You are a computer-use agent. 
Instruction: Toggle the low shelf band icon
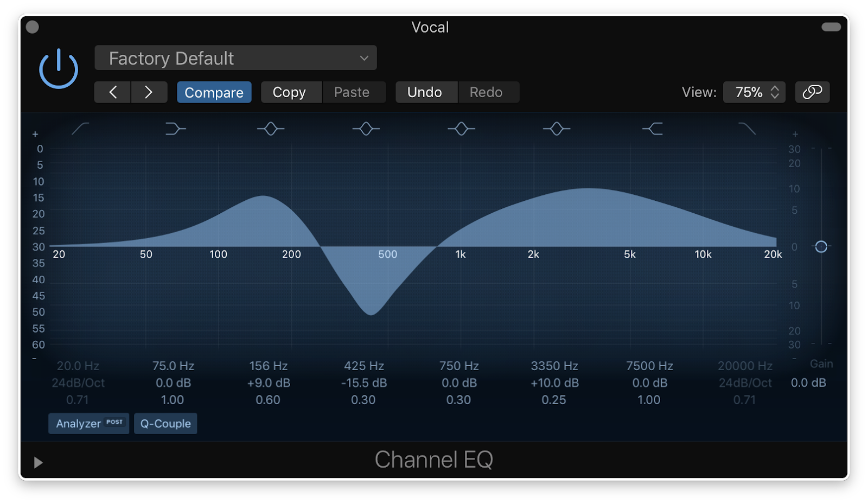pyautogui.click(x=175, y=129)
